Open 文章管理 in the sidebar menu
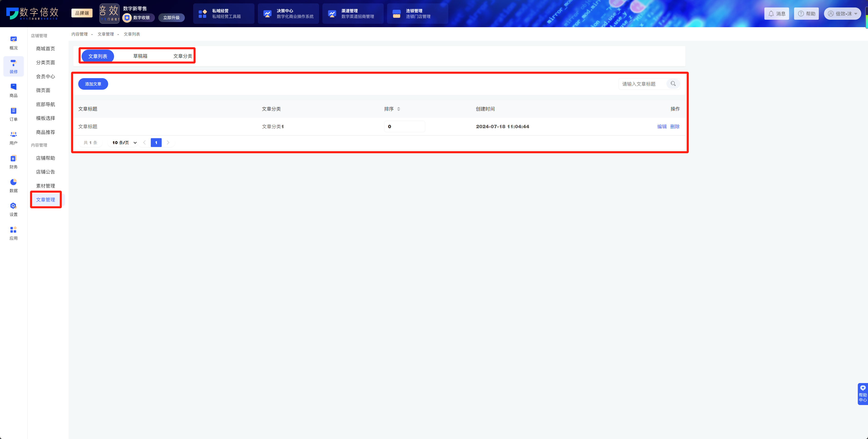 tap(46, 200)
